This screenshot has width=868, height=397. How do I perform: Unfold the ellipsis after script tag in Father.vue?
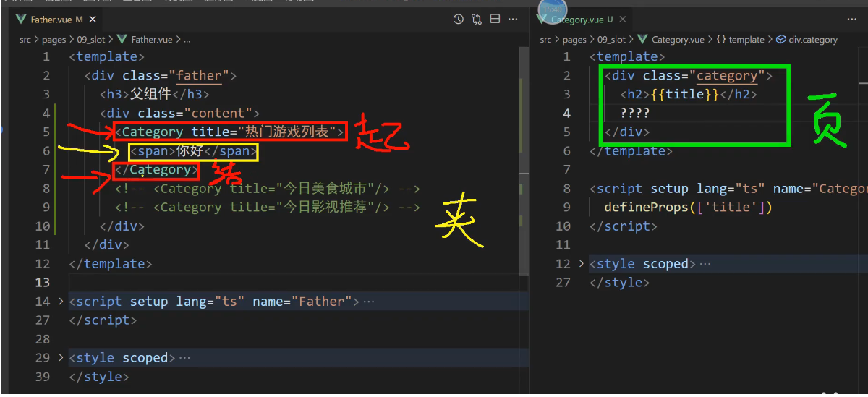[x=369, y=302]
